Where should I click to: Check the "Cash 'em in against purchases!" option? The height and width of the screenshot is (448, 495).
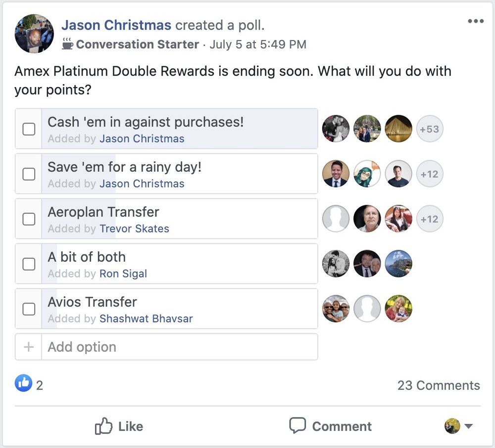point(29,129)
